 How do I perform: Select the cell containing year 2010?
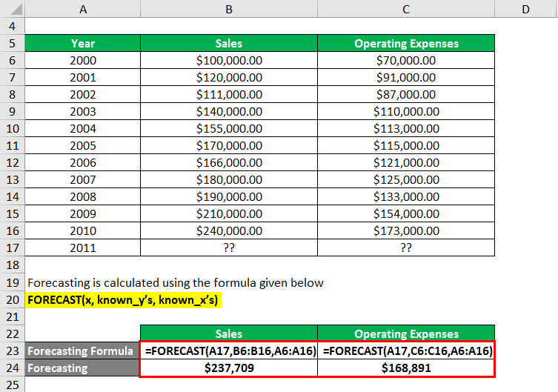pyautogui.click(x=82, y=230)
